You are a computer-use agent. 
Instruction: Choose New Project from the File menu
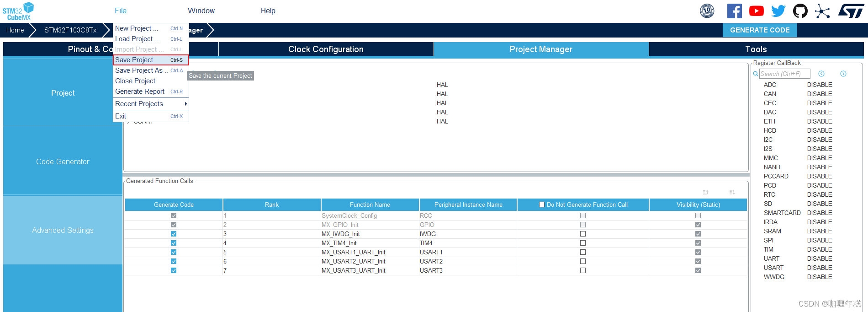[151, 28]
